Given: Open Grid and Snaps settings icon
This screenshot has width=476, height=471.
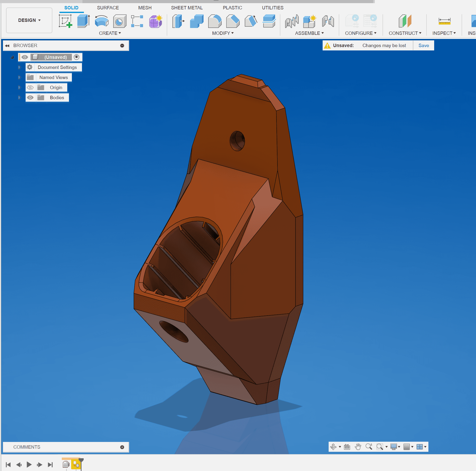Looking at the screenshot, I should click(407, 447).
